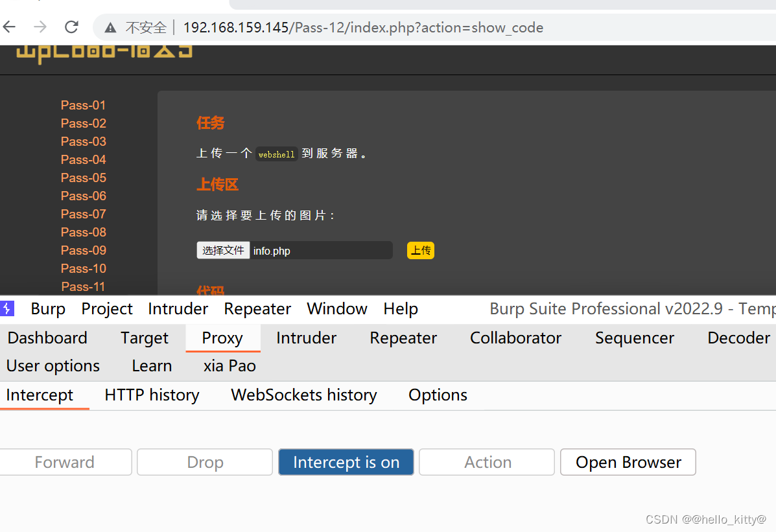Open the Pass-01 link
776x532 pixels.
83,105
